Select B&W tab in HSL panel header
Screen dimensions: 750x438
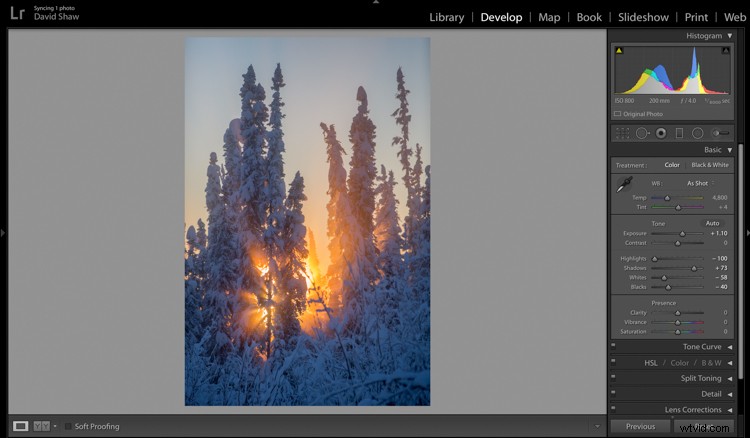(711, 363)
